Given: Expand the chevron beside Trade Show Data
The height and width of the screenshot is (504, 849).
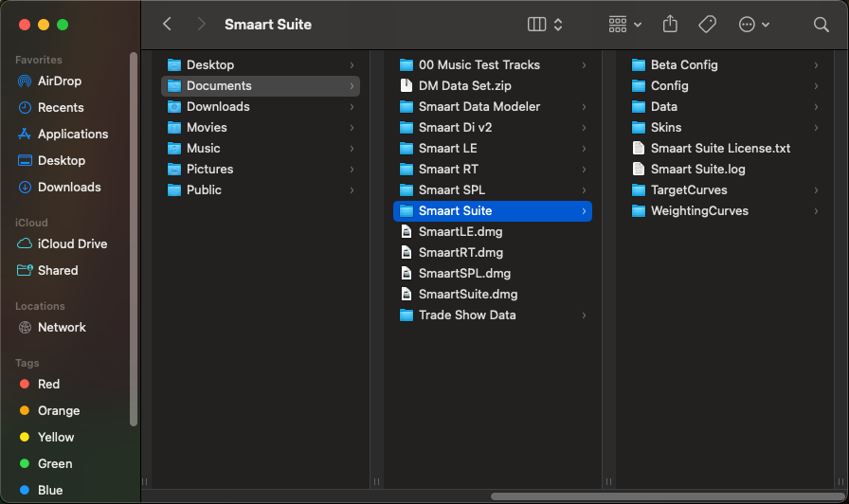Looking at the screenshot, I should pyautogui.click(x=584, y=315).
